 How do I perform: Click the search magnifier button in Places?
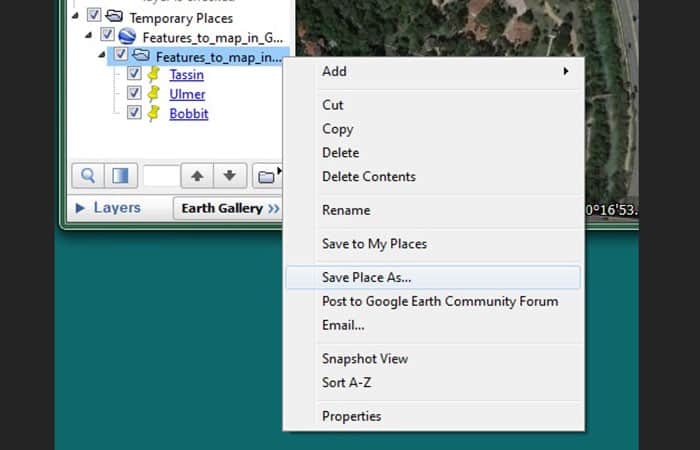pyautogui.click(x=88, y=175)
